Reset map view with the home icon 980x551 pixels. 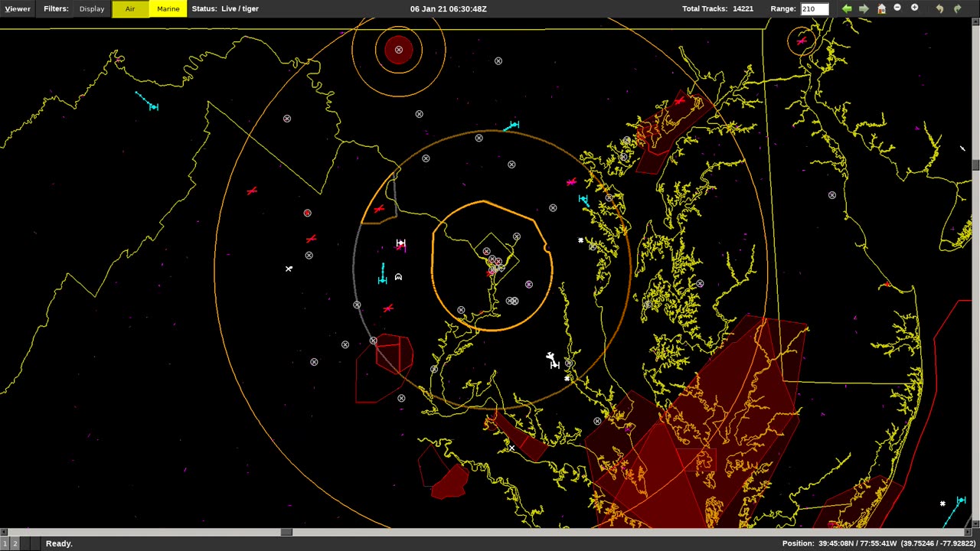(x=881, y=8)
